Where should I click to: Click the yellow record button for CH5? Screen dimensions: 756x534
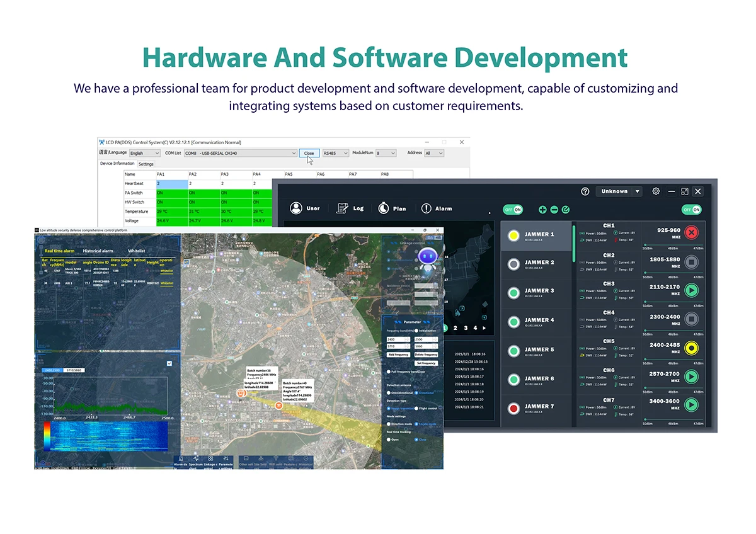point(692,349)
